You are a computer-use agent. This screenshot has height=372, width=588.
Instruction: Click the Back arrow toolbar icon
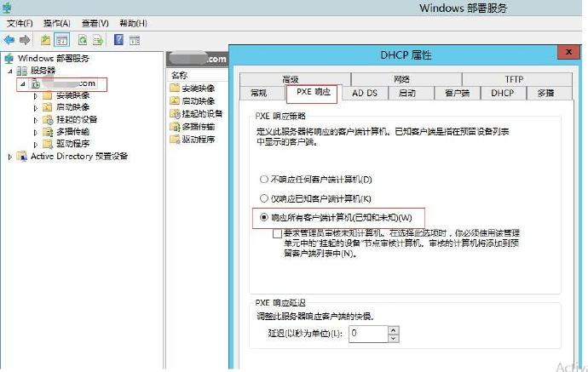tap(9, 40)
